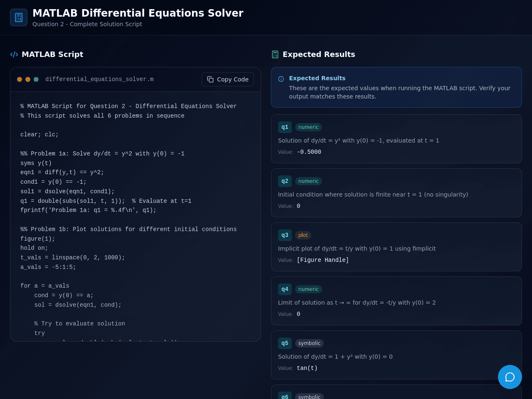Click the fprintf 'Problem 1a' code line
Viewport: 532px width, 399px height.
(89, 210)
